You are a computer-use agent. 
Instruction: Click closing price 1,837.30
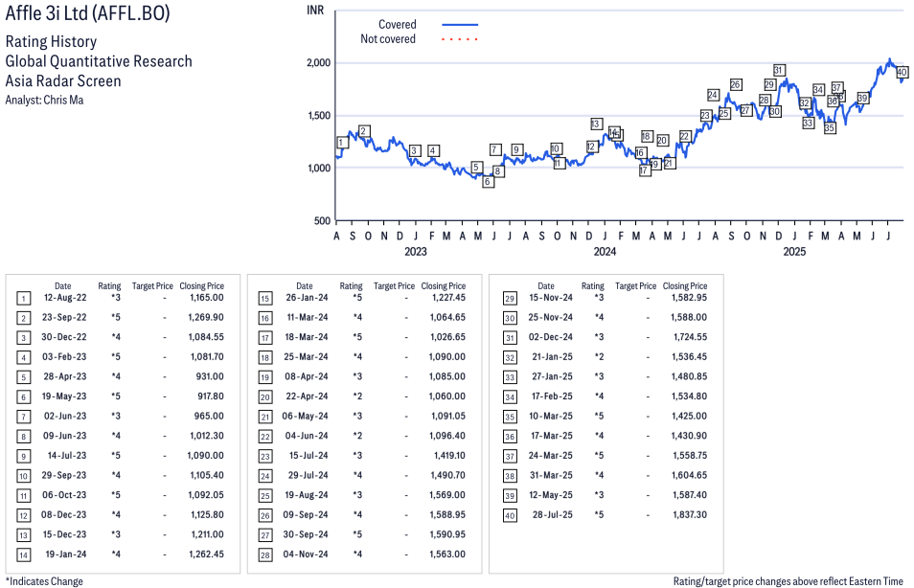690,515
